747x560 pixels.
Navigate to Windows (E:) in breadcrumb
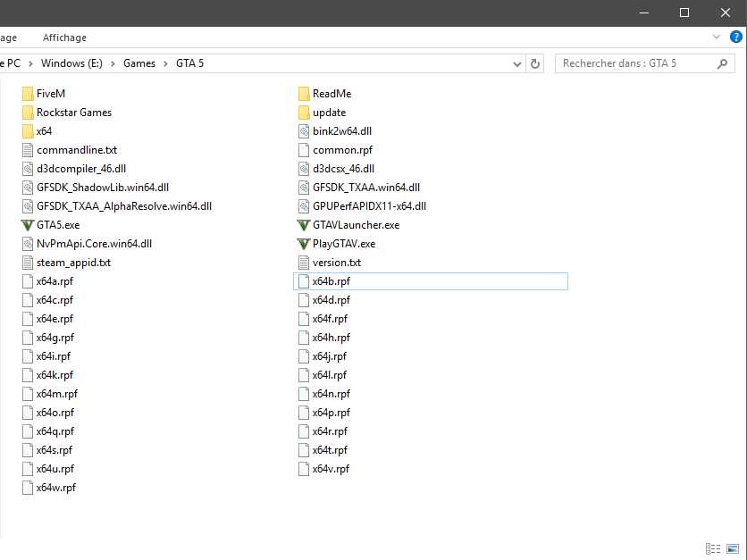[x=71, y=63]
